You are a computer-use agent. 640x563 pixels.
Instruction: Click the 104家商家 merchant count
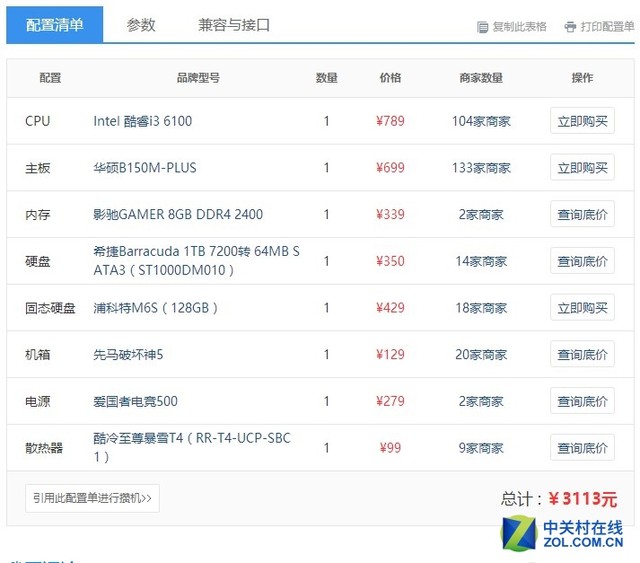tap(481, 121)
